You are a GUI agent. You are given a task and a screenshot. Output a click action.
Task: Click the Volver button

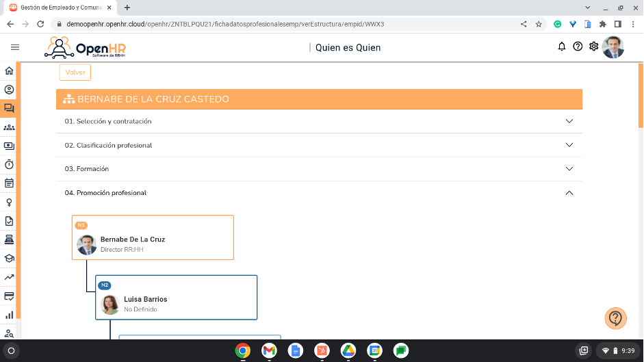(75, 73)
